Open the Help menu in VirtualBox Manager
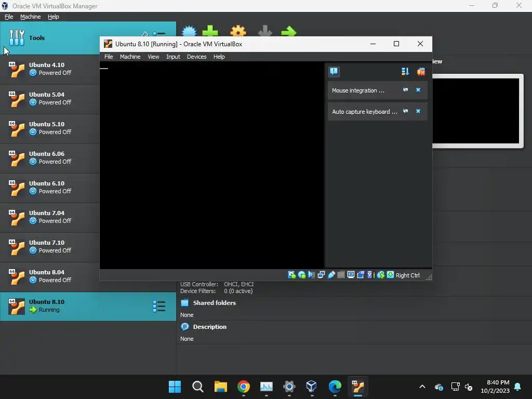532x399 pixels. tap(54, 17)
